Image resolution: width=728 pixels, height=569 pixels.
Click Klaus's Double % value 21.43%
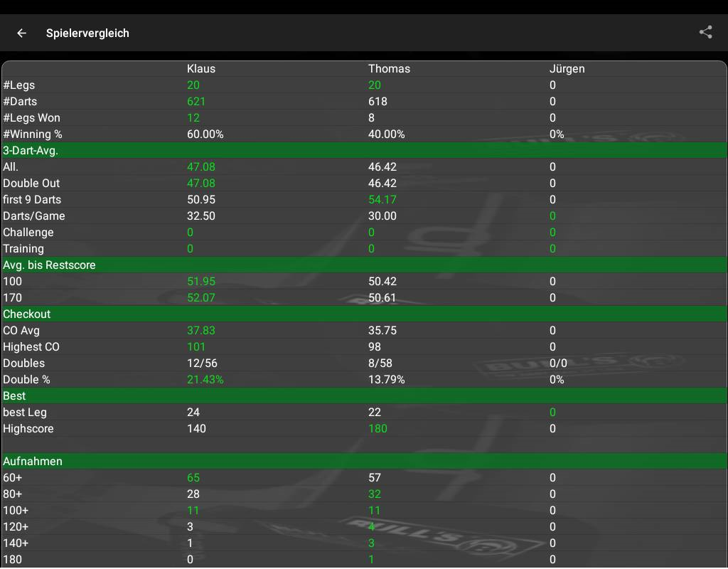pyautogui.click(x=205, y=379)
